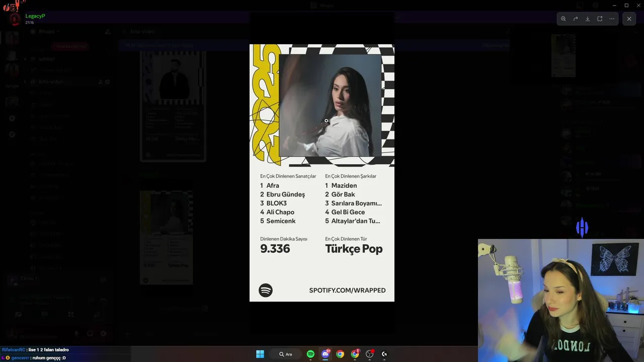Minimize the Discord window

(615, 5)
